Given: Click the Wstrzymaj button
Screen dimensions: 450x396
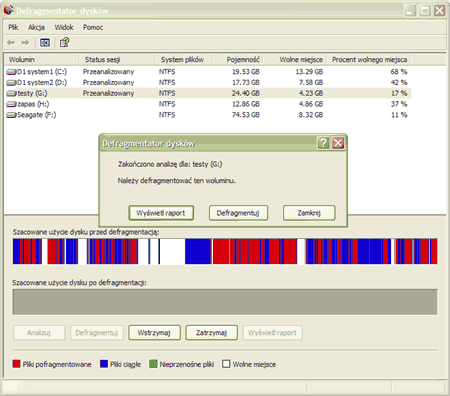Looking at the screenshot, I should tap(154, 333).
